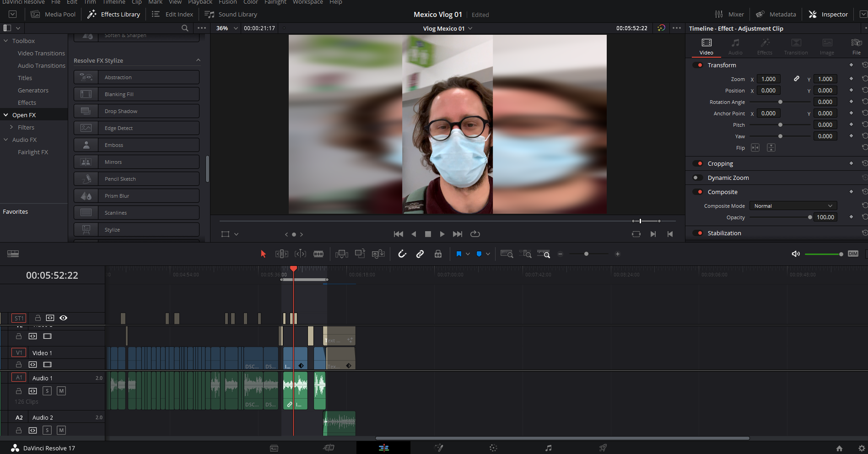Select the Blade edit mode tool
Image resolution: width=868 pixels, height=454 pixels.
pos(318,254)
